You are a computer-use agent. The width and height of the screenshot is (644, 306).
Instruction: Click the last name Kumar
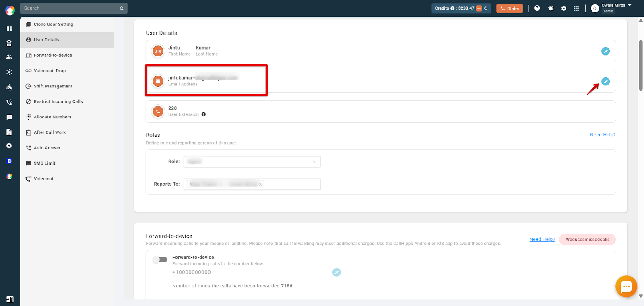203,48
